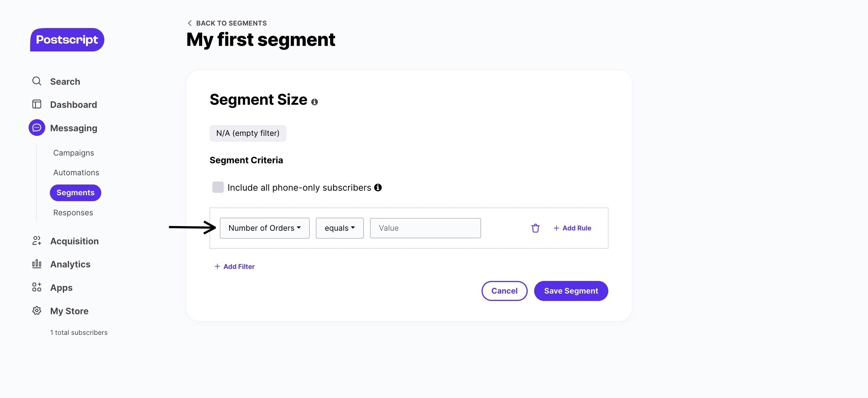868x398 pixels.
Task: Open the equals operator dropdown
Action: click(x=339, y=228)
